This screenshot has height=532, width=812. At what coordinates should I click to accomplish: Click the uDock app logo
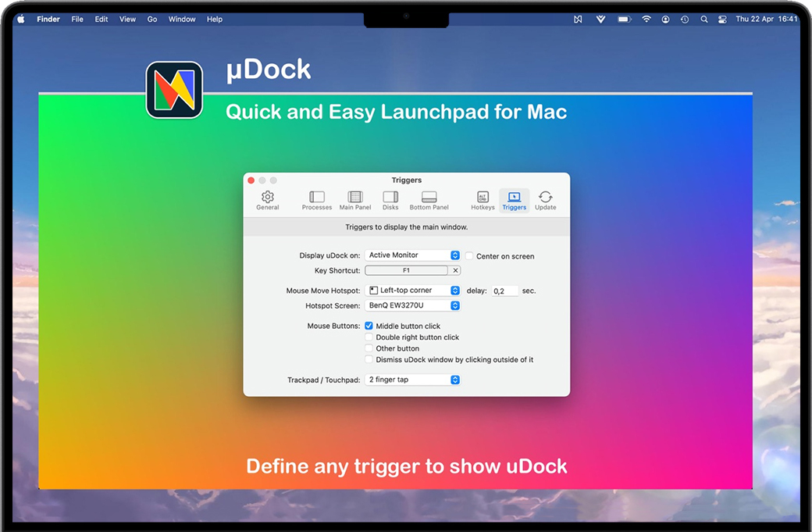pos(175,90)
